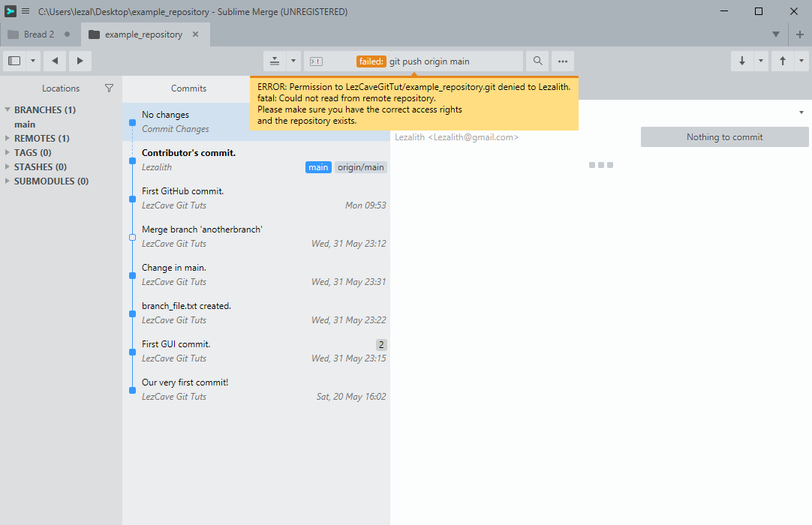Select Merge branch 'anotherbranch' commit
The width and height of the screenshot is (812, 525).
(257, 236)
